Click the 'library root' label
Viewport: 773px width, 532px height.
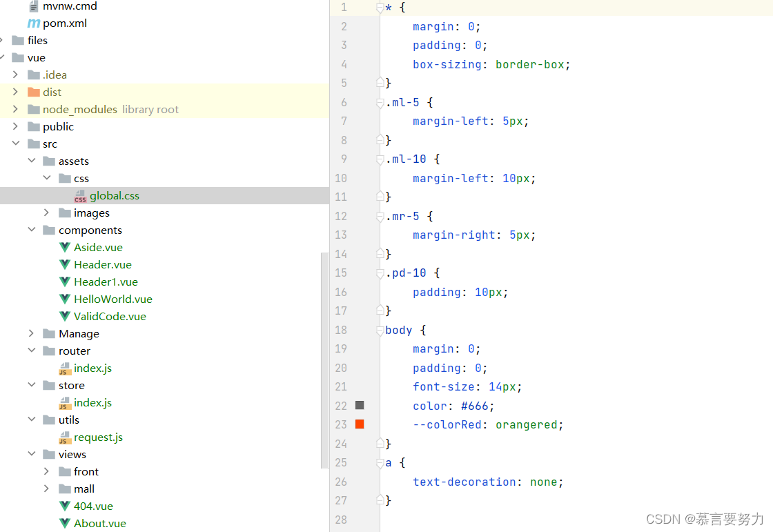coord(150,110)
